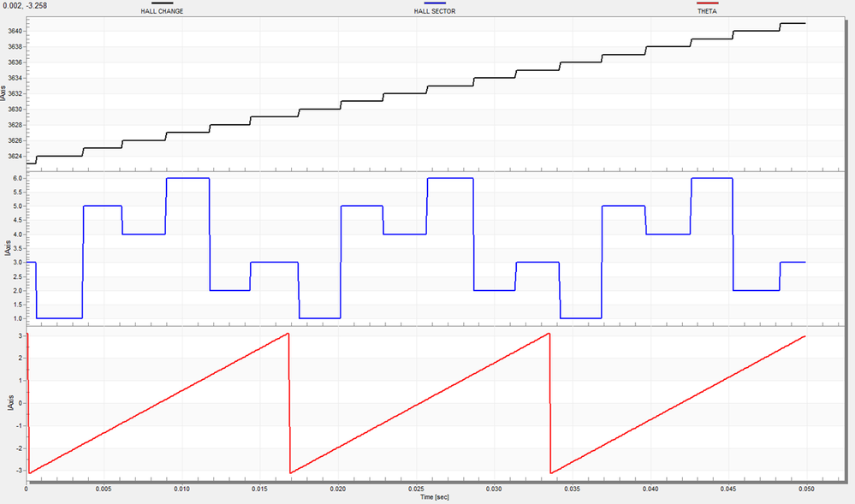Click the IAxis label of the HALL CHANGE plot
Viewport: 855px width, 504px height.
(x=3, y=93)
